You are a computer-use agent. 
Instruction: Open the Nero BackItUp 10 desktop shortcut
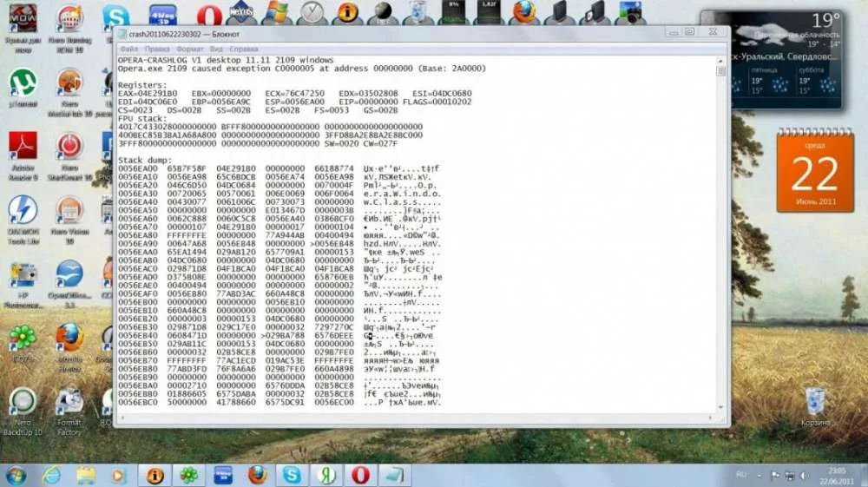[23, 412]
